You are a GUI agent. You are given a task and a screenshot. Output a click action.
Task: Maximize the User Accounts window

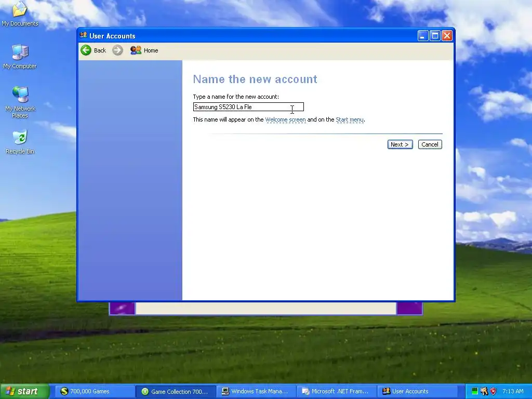(435, 36)
